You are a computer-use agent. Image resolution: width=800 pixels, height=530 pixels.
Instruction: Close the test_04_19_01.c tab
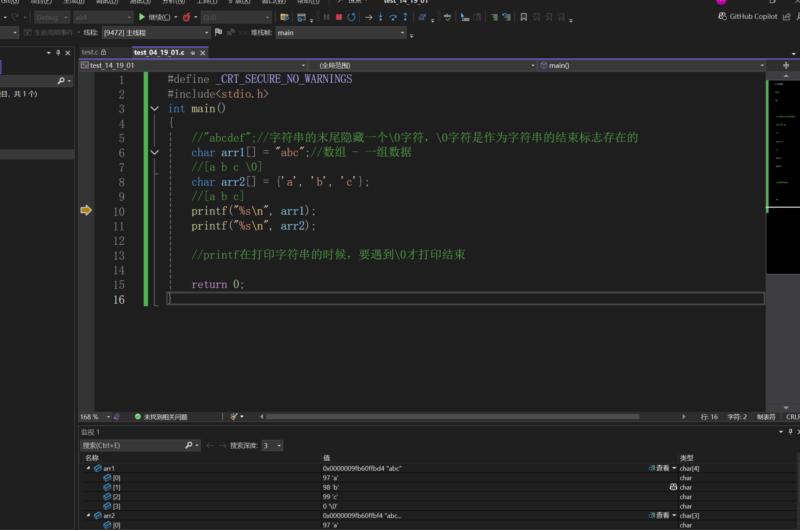pos(204,52)
